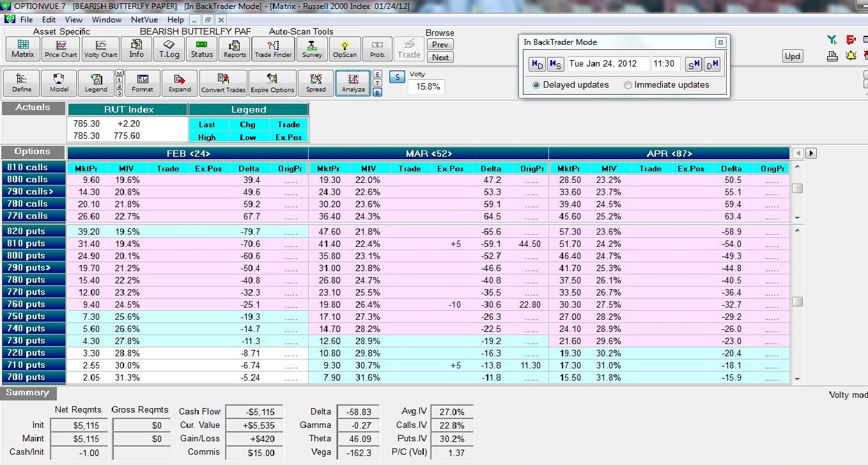Click the Upd button

[793, 56]
